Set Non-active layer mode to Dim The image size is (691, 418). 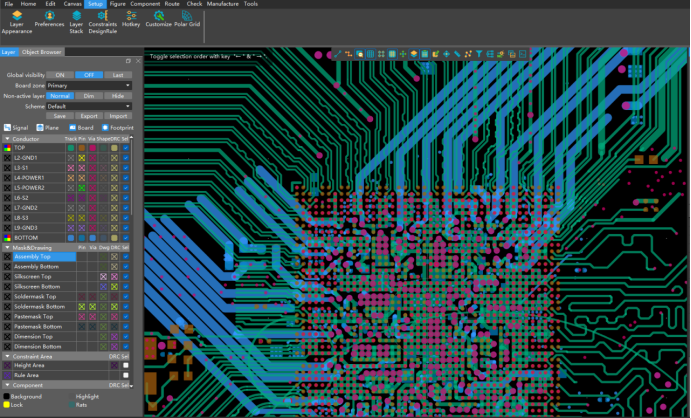(89, 96)
